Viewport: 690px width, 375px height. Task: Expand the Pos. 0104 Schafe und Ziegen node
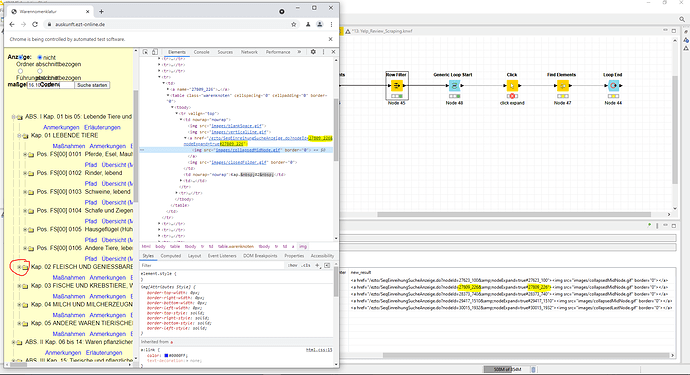coord(25,211)
